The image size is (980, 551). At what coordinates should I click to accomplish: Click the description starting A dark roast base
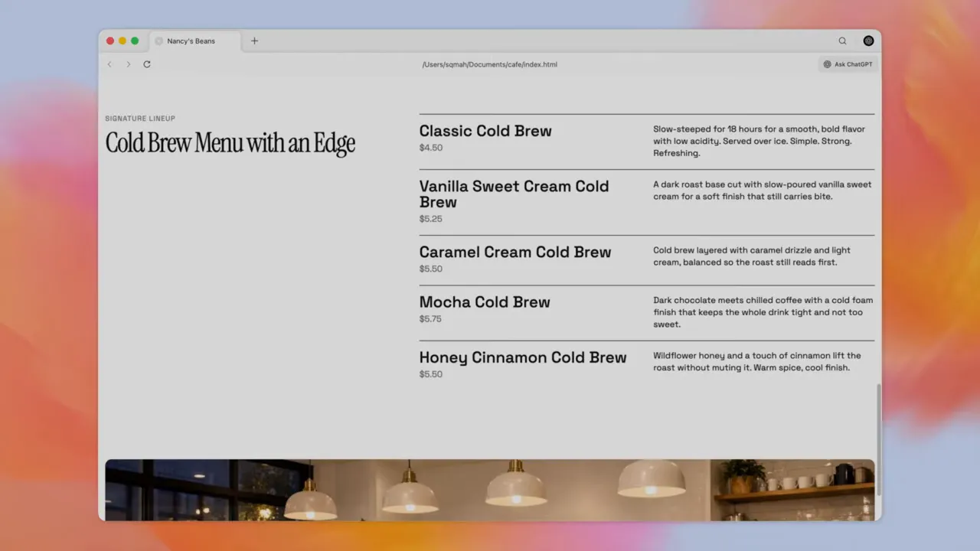[763, 191]
